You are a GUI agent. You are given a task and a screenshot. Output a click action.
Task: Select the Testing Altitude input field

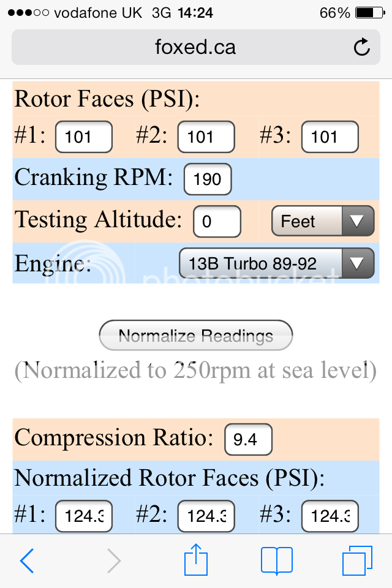point(217,221)
